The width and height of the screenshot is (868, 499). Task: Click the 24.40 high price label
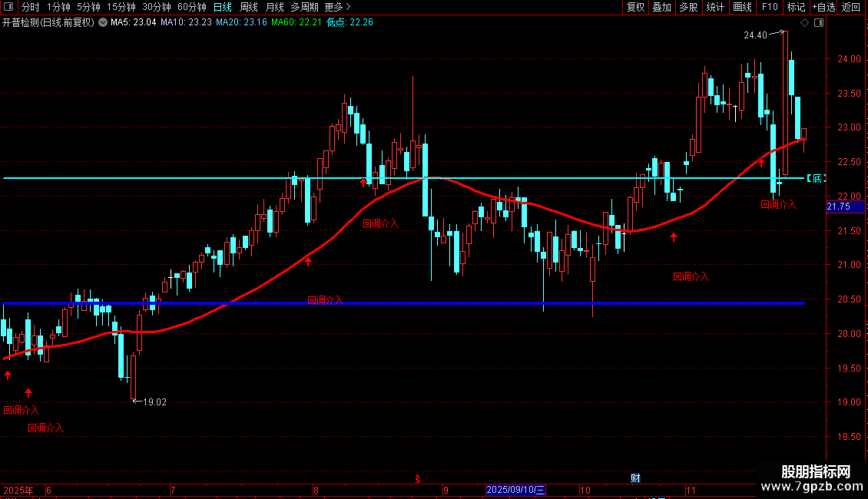[x=755, y=35]
